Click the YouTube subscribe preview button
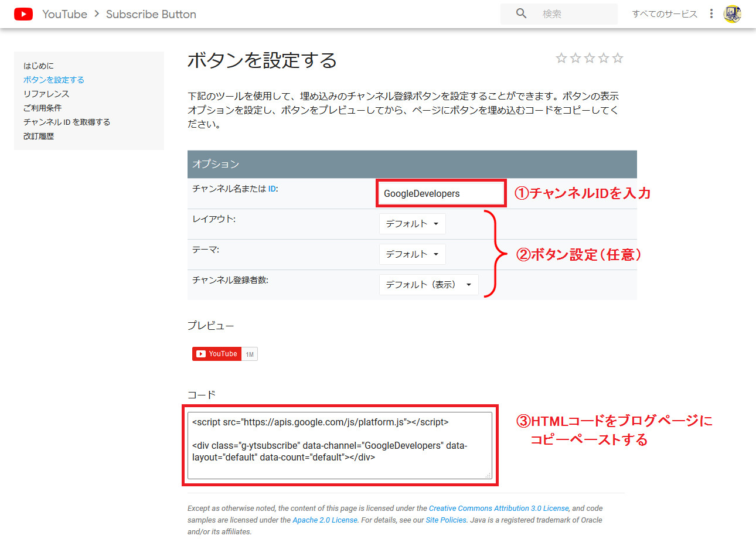Screen dimensions: 756x539 click(x=217, y=354)
